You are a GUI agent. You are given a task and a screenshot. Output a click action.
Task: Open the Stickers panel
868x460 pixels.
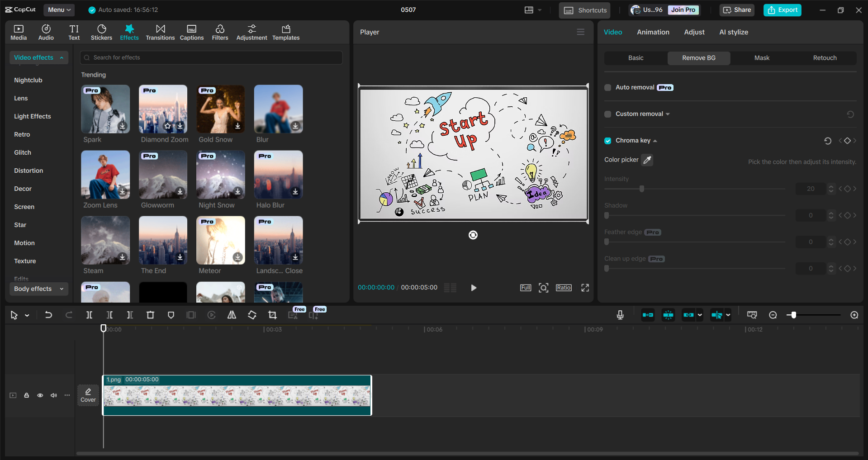pos(101,32)
